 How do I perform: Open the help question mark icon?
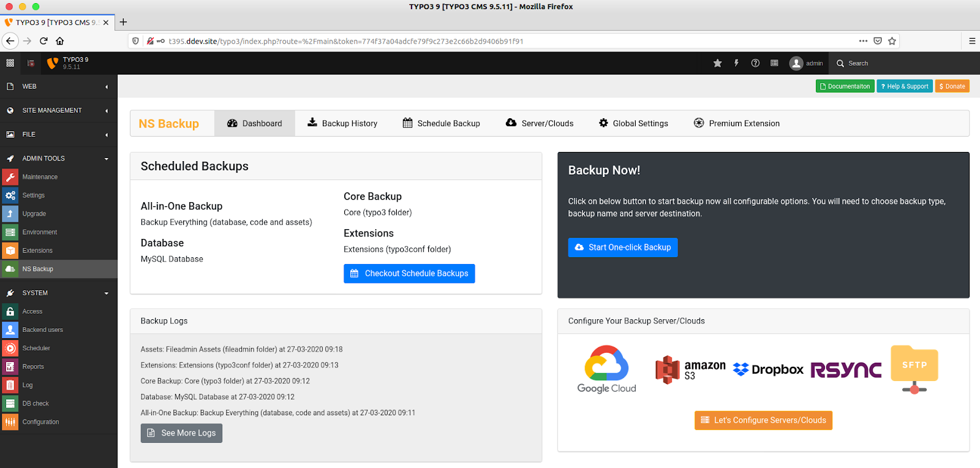[755, 63]
